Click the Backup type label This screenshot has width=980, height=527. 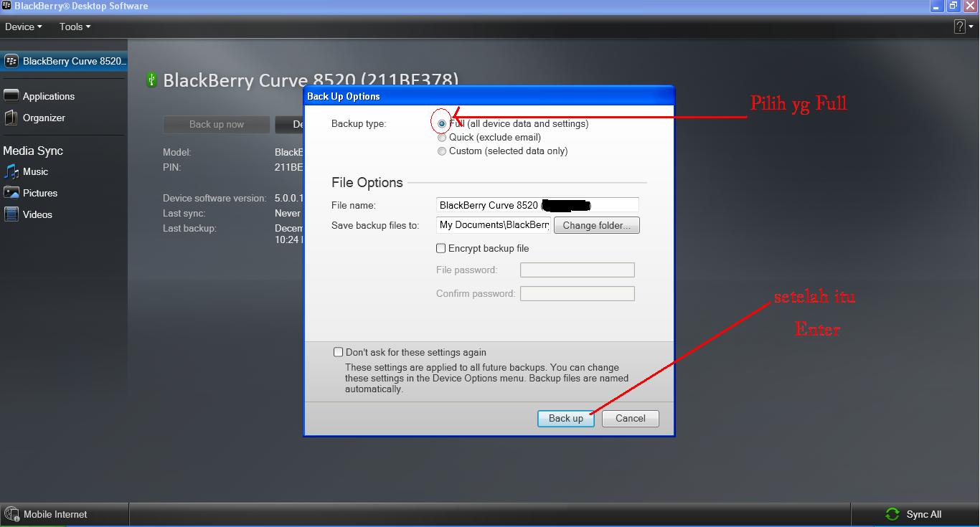pos(359,124)
